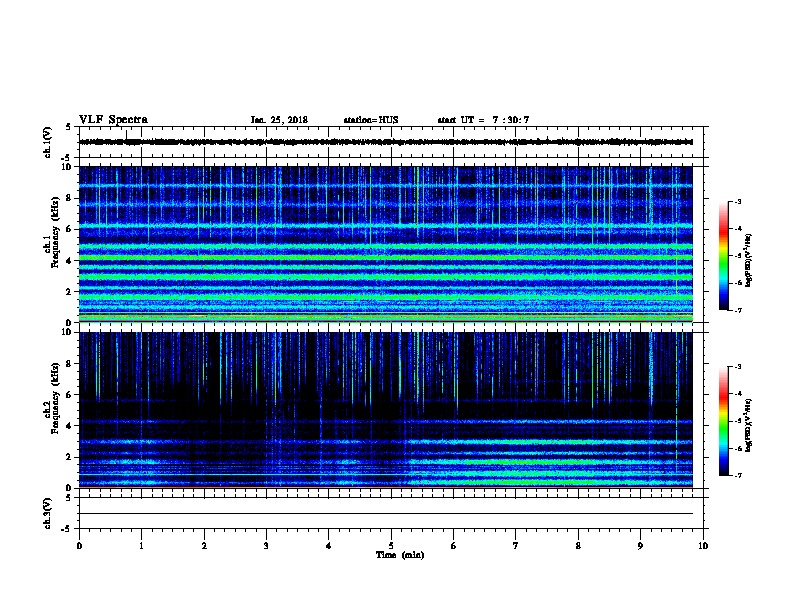Viewport: 792px width, 612px height.
Task: Click the ch.2 colorbar log(PSD) unit label
Action: point(749,425)
